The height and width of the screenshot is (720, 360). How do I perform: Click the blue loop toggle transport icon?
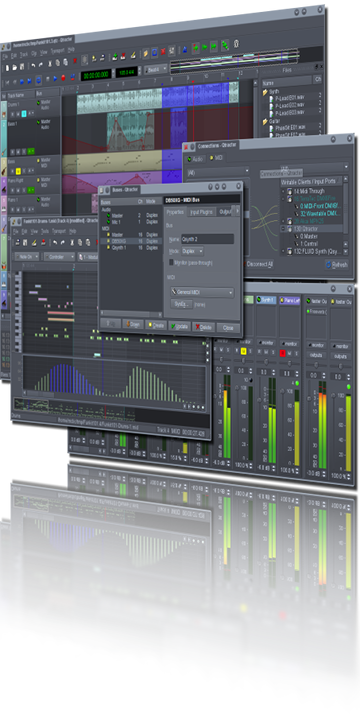[39, 80]
